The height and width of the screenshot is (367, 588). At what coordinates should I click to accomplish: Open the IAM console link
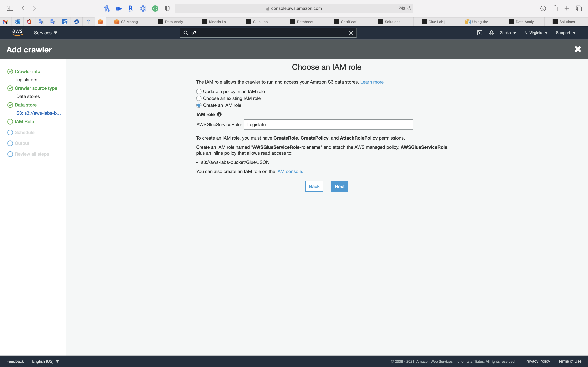[x=289, y=171]
